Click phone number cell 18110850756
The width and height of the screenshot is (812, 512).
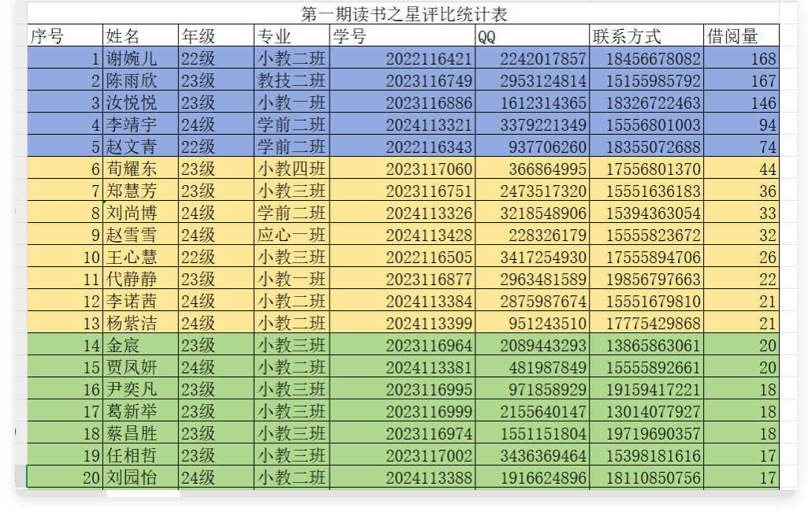pos(646,477)
